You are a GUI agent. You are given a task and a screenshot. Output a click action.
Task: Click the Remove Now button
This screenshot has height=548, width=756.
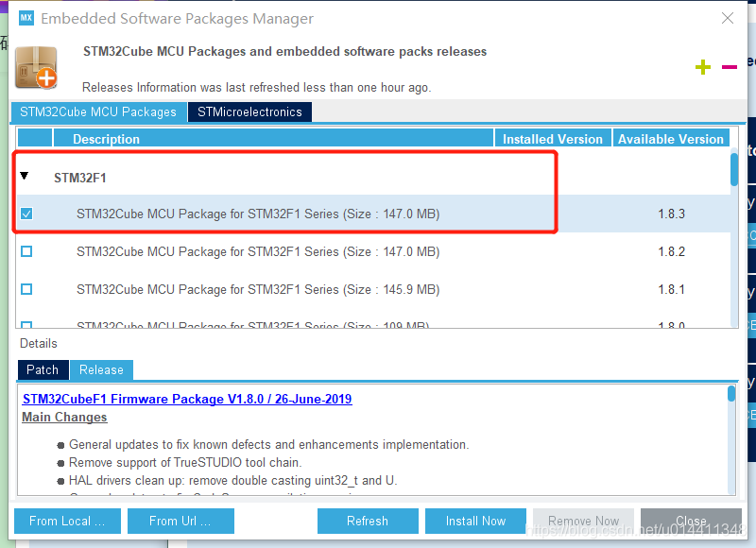tap(583, 521)
